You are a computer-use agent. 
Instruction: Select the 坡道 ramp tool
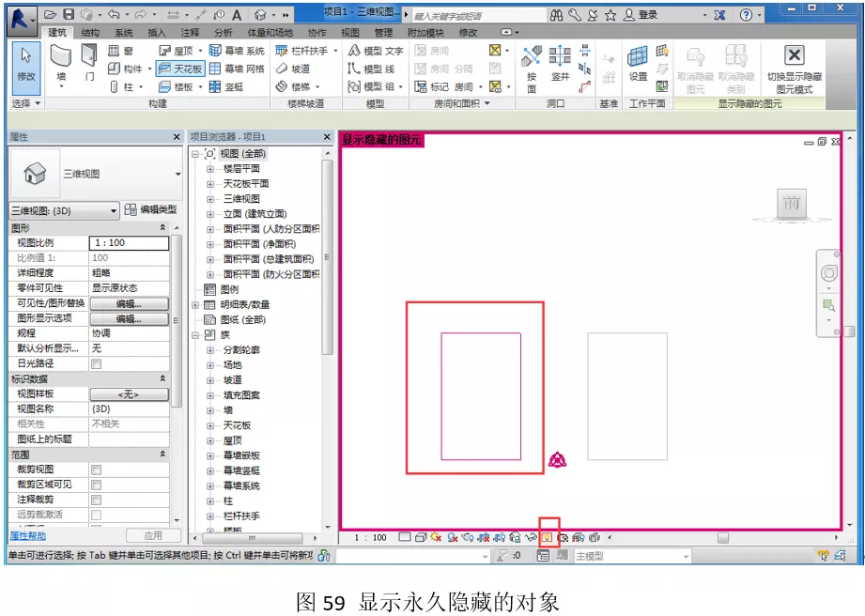pyautogui.click(x=293, y=69)
